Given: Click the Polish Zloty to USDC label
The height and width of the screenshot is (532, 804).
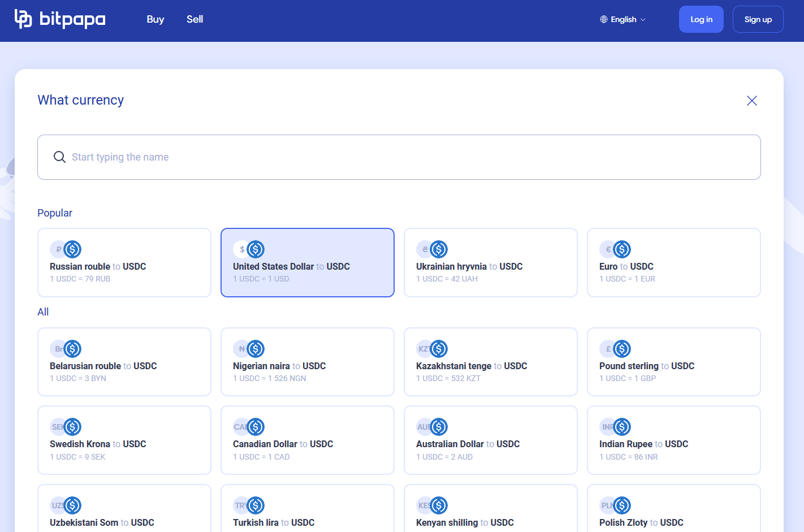Looking at the screenshot, I should pos(641,522).
